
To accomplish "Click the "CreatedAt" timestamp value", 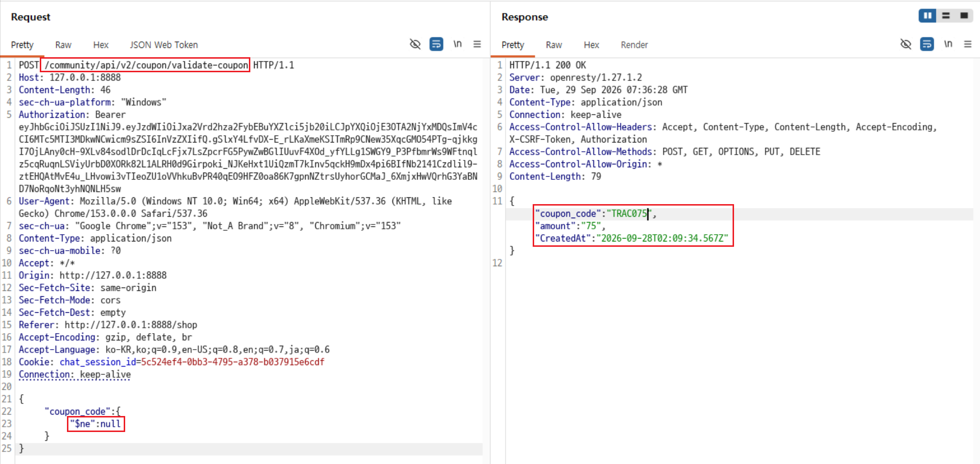I will (662, 238).
